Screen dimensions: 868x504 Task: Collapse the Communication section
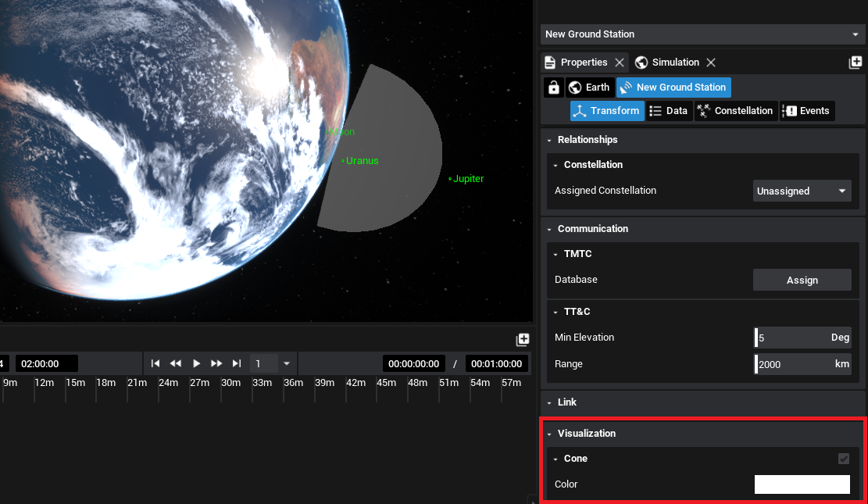tap(549, 229)
